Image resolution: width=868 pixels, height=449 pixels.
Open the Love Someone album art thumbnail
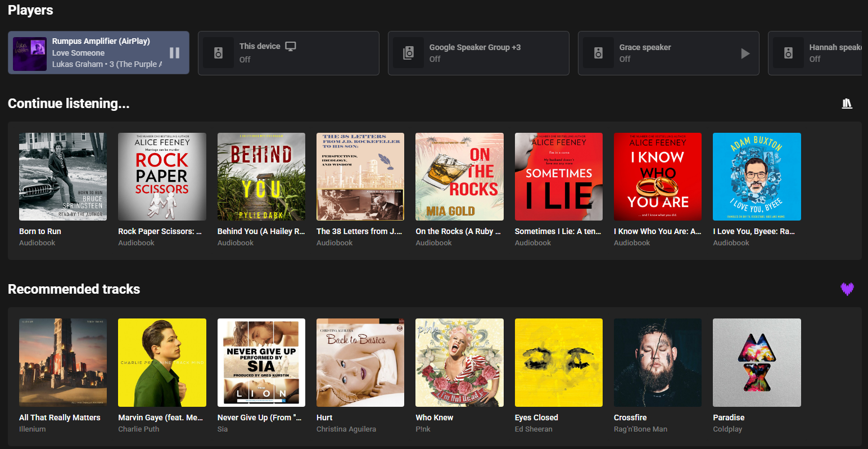(30, 53)
